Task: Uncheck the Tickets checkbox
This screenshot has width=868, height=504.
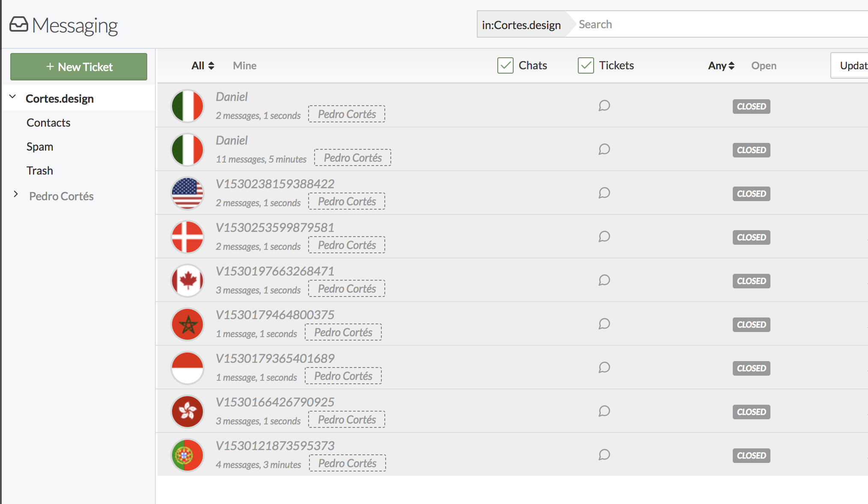Action: [586, 65]
